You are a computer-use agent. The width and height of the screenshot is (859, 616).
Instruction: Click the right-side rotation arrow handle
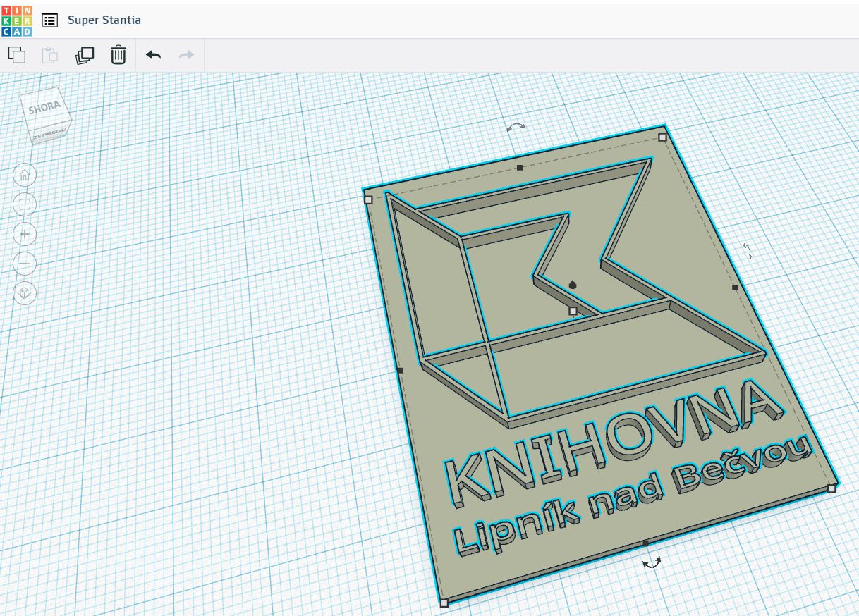[748, 250]
